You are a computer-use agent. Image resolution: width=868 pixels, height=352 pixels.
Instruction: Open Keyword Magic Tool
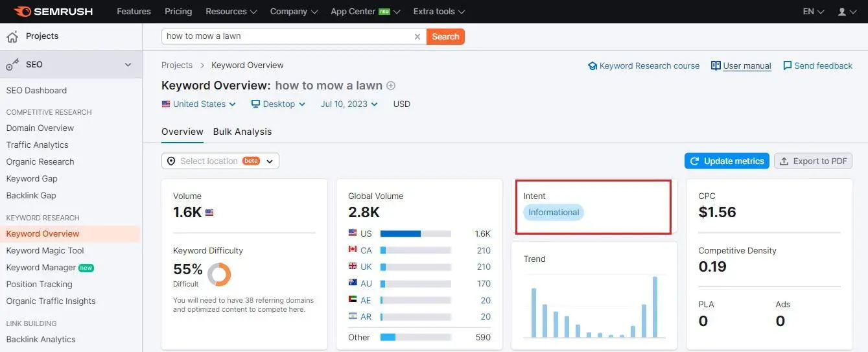click(x=45, y=250)
